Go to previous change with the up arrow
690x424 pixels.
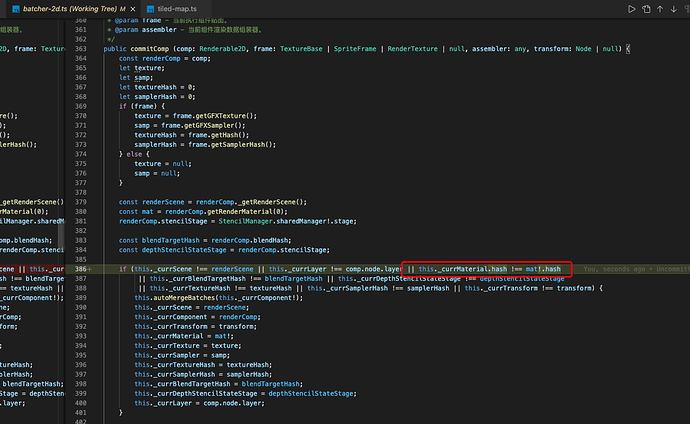pyautogui.click(x=660, y=9)
